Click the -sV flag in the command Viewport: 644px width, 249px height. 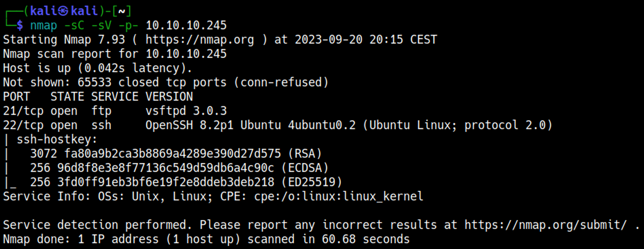pyautogui.click(x=101, y=25)
